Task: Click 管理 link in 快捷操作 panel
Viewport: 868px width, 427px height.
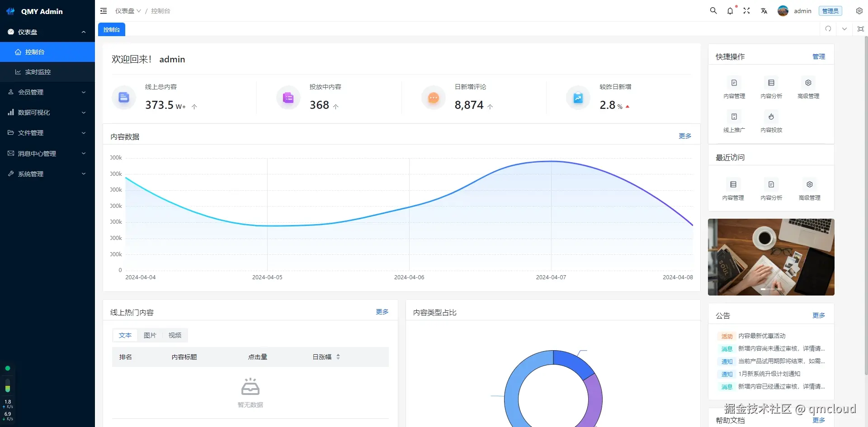Action: (818, 56)
